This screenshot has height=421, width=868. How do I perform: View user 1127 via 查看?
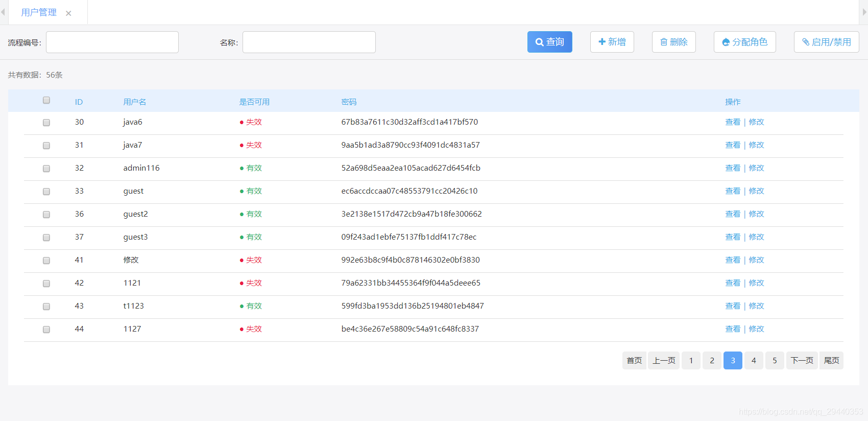733,329
